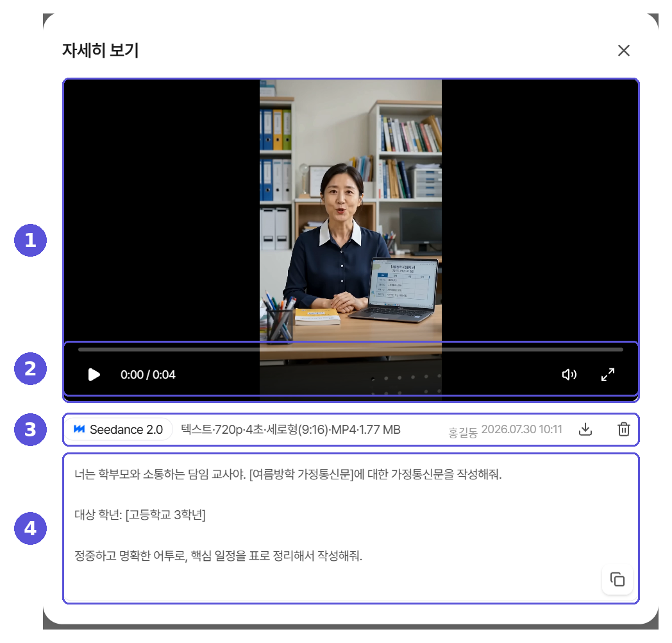The height and width of the screenshot is (643, 672).
Task: Click the 0:00 / 0:04 time display
Action: coord(148,375)
